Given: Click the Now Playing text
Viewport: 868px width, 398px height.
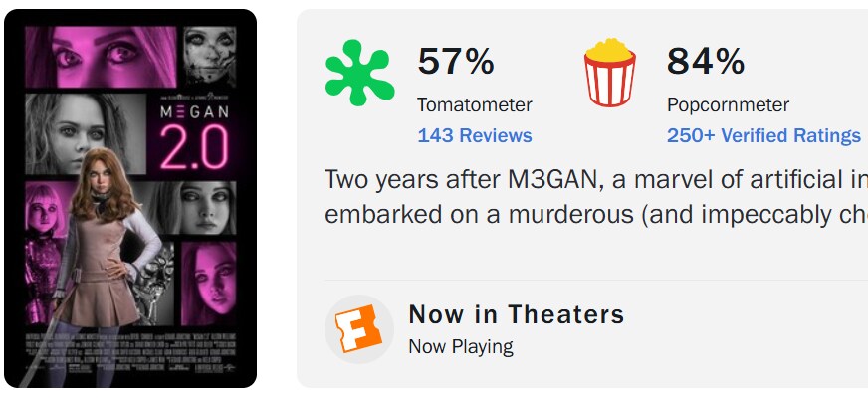Looking at the screenshot, I should coord(461,347).
